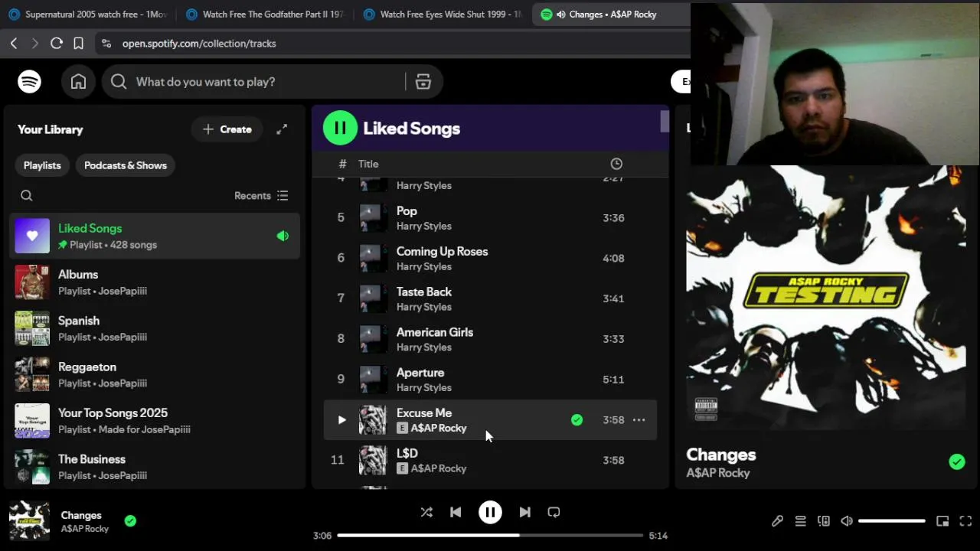Image resolution: width=980 pixels, height=551 pixels.
Task: Click Changes title in bottom player bar
Action: coord(81,515)
